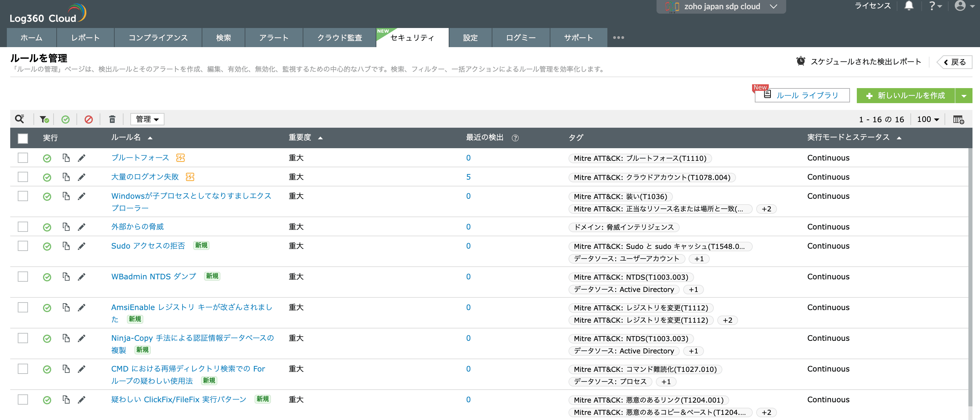Open the 管理 dropdown
The height and width of the screenshot is (420, 980).
coord(147,119)
